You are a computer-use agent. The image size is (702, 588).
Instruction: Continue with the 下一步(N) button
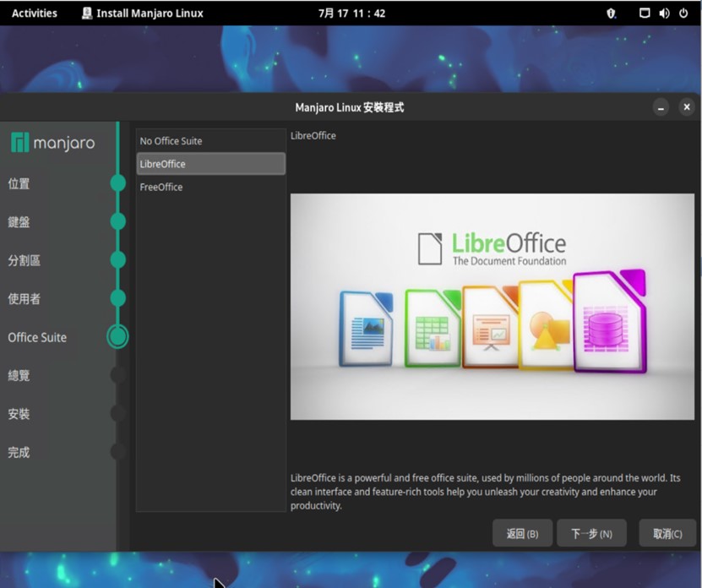tap(591, 533)
